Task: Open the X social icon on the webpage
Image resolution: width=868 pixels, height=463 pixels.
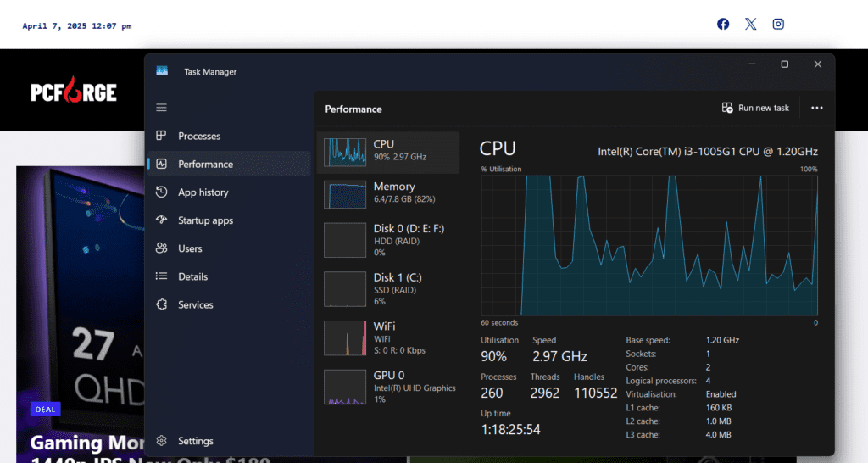Action: point(751,24)
